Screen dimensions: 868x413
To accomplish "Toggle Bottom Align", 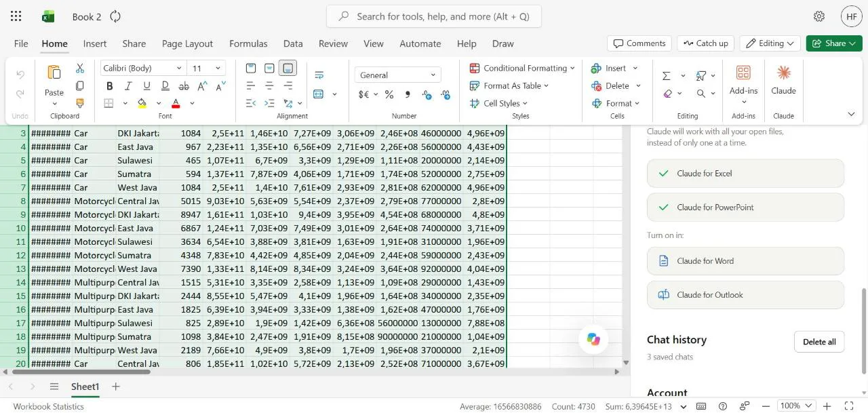I will click(288, 68).
